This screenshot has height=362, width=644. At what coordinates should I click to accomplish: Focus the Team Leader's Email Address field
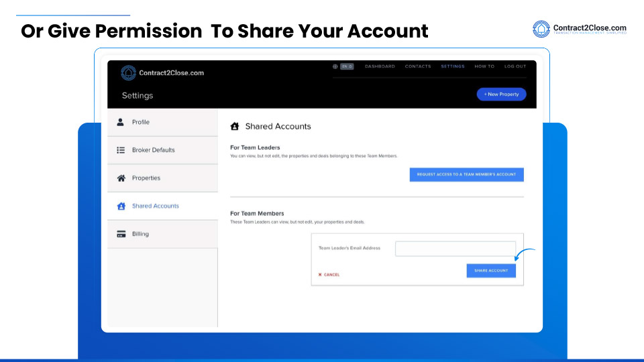455,248
